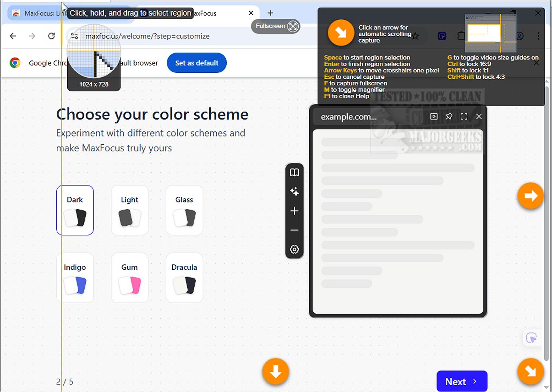Open a new tab with the plus button
The image size is (552, 392).
point(270,13)
